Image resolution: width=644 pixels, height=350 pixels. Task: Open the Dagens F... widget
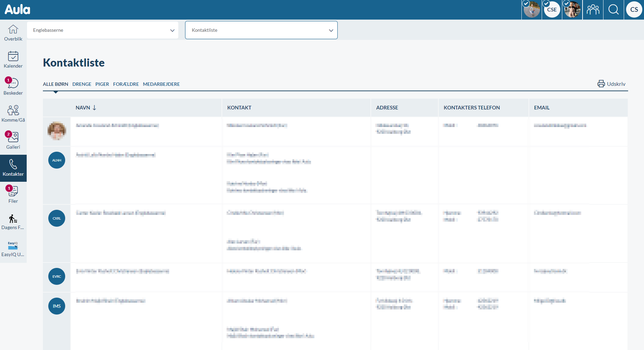(x=13, y=222)
